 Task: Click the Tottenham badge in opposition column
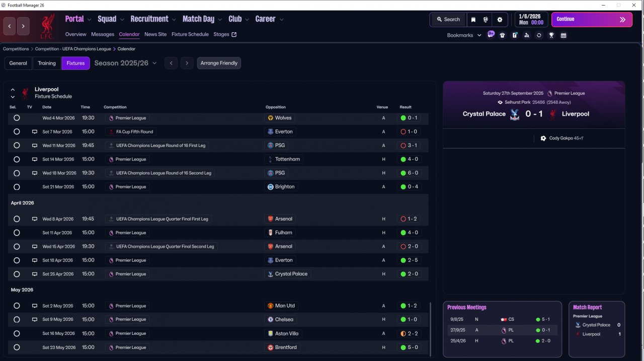pyautogui.click(x=271, y=159)
